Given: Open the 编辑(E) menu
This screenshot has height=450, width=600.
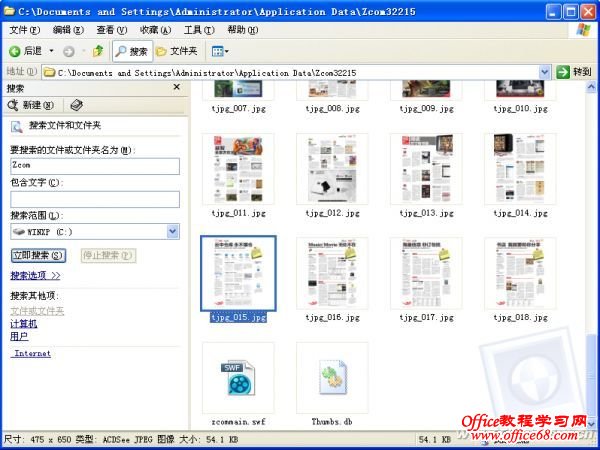Looking at the screenshot, I should (x=68, y=30).
